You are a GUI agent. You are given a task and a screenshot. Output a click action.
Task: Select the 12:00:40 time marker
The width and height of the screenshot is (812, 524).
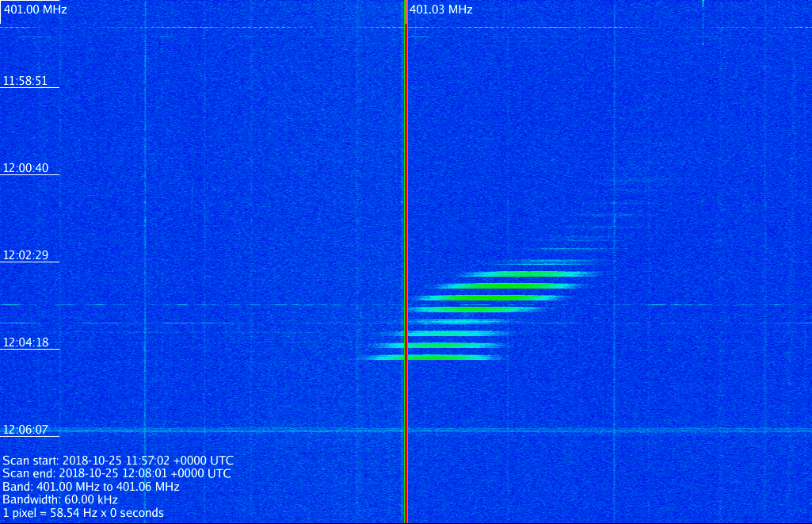coord(26,168)
